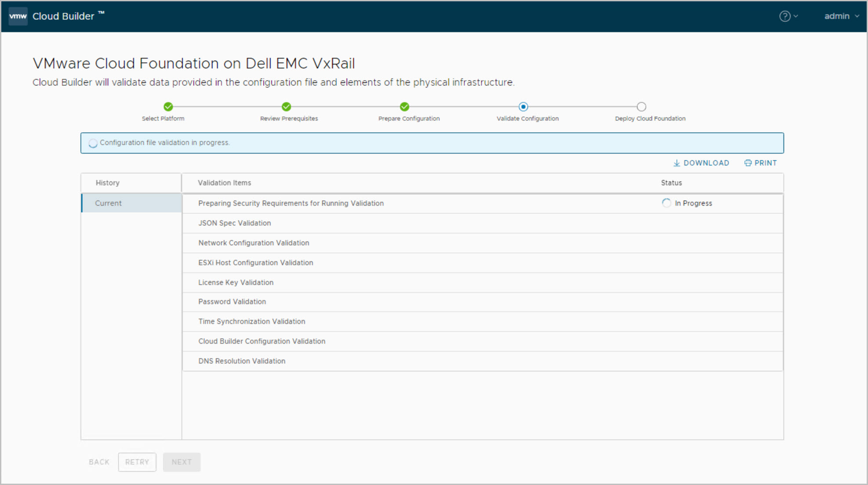Viewport: 868px width, 485px height.
Task: Click the In Progress spinner icon
Action: (667, 203)
